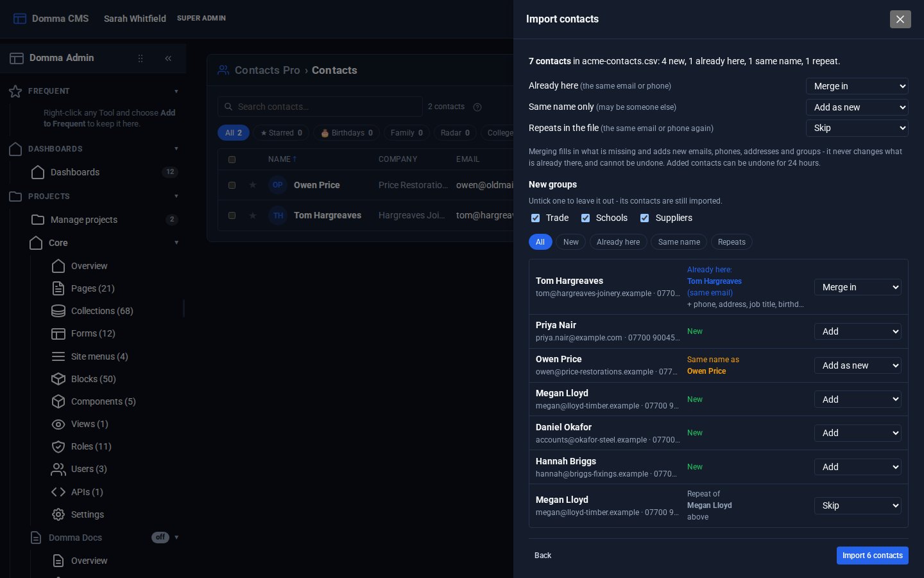Untick the Trade group checkbox
Screen dimensions: 924x578
pyautogui.click(x=535, y=218)
